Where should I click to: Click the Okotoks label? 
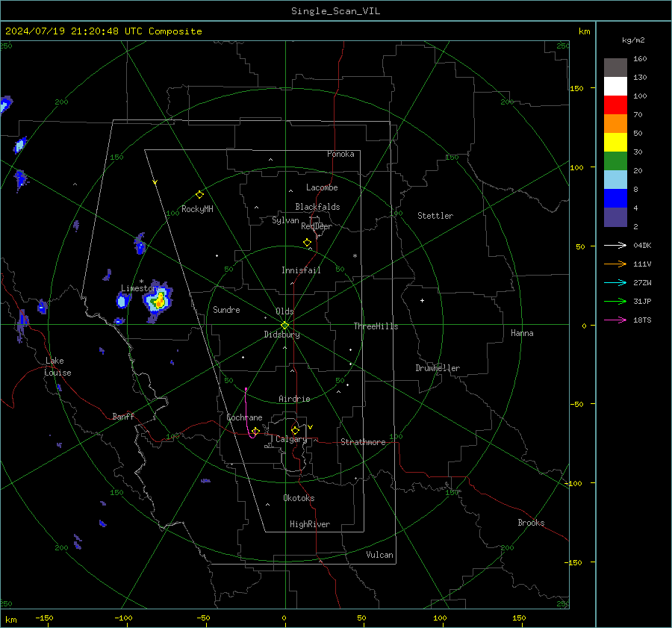pos(299,498)
